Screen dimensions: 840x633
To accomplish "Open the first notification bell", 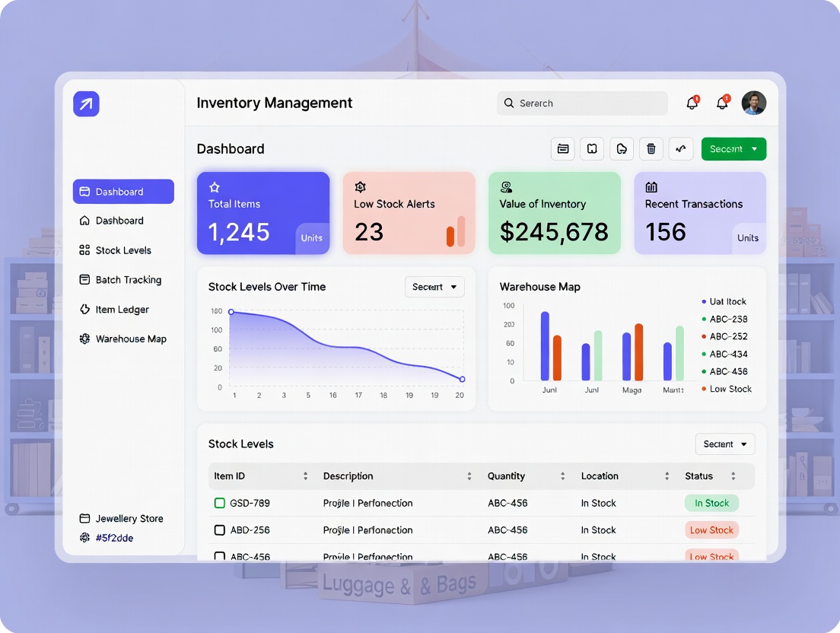I will coord(692,103).
